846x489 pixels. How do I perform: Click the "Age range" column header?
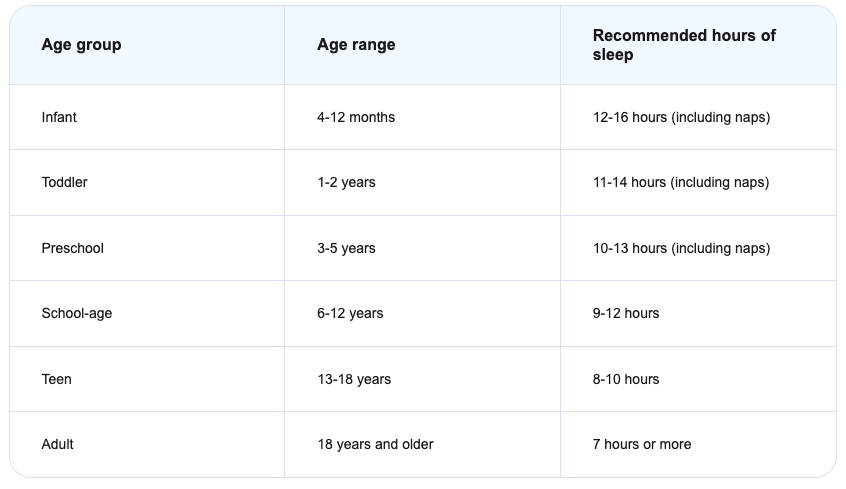tap(356, 45)
